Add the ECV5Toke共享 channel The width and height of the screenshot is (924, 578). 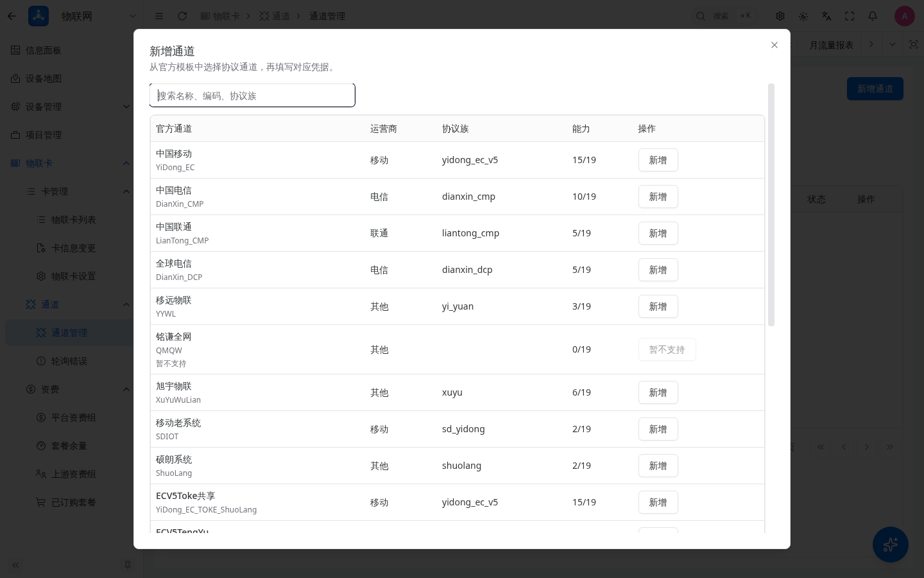tap(658, 502)
